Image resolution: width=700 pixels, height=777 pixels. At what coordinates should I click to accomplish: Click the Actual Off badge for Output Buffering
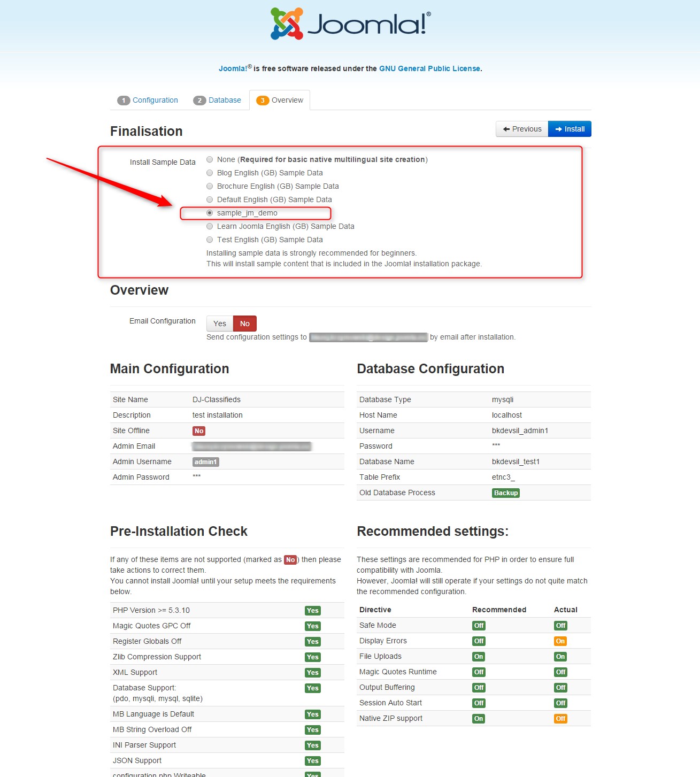point(560,688)
